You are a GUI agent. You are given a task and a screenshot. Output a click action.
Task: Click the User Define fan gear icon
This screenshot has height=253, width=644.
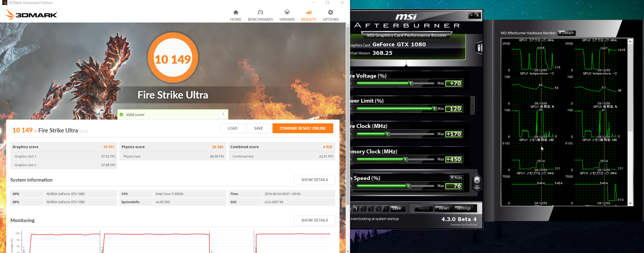[x=477, y=182]
